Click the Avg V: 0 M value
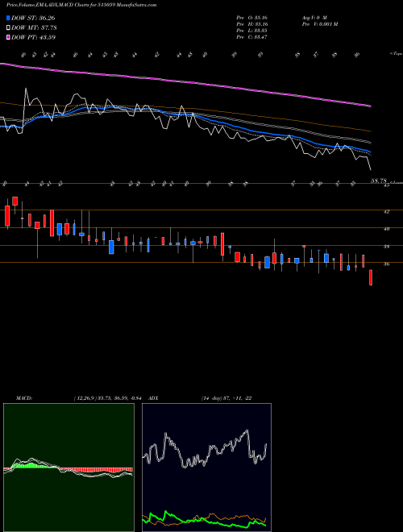This screenshot has height=532, width=403. 314,18
